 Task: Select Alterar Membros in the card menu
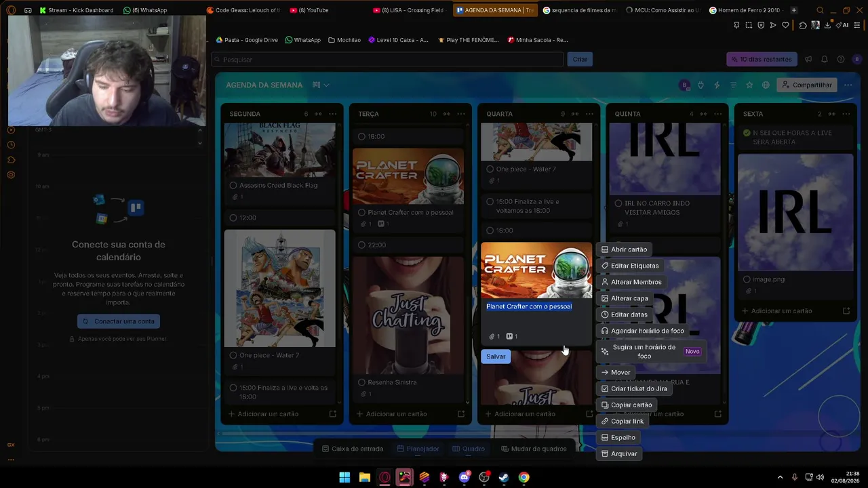pyautogui.click(x=631, y=282)
